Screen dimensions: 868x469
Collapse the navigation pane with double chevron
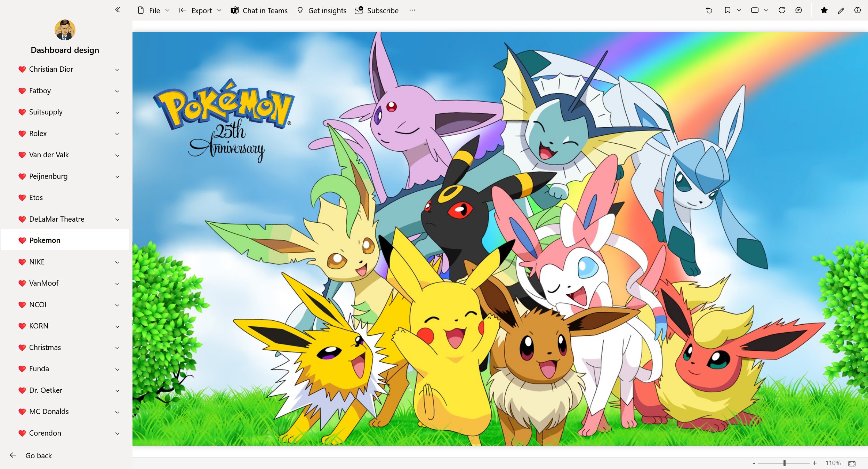pyautogui.click(x=118, y=10)
